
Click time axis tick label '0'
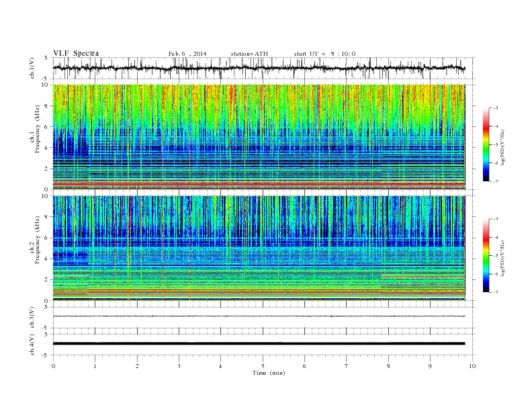pyautogui.click(x=53, y=366)
